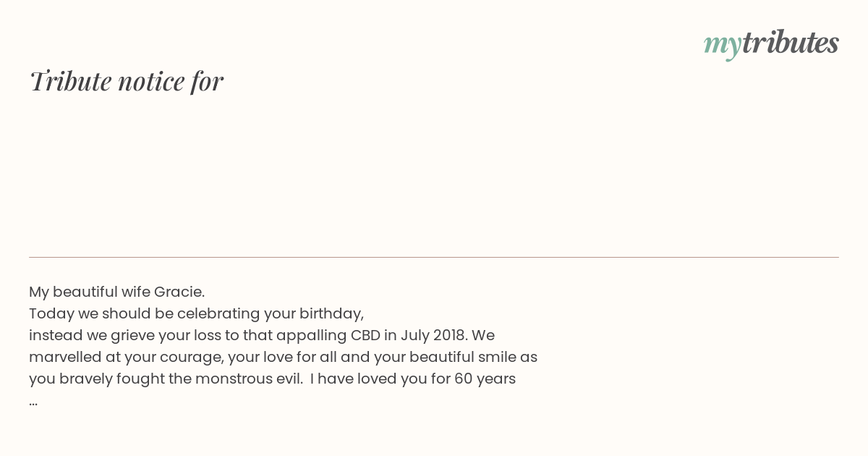The width and height of the screenshot is (868, 456).
Task: Expand the truncated text via the ellipsis
Action: point(33,402)
